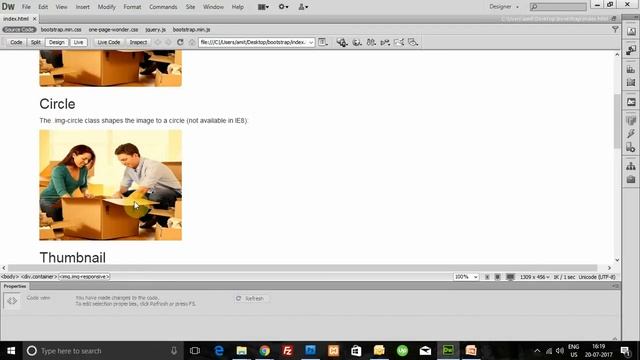
Task: Open Google Chrome from the taskbar
Action: [264, 351]
